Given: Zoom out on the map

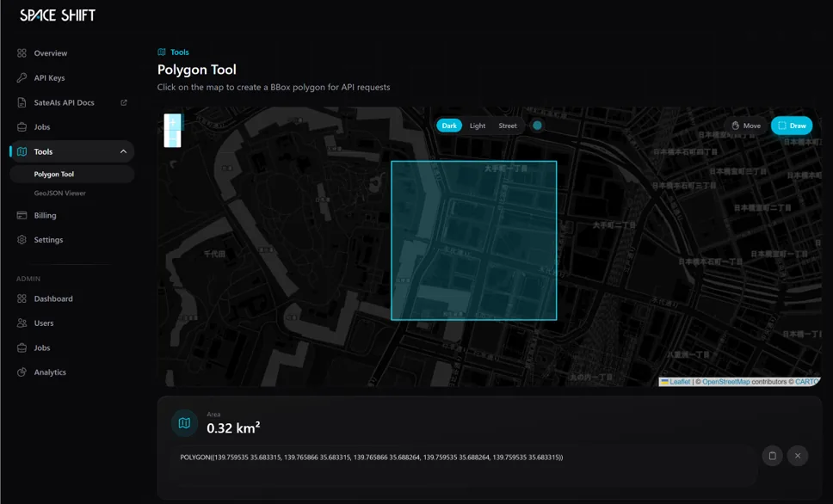Looking at the screenshot, I should (x=172, y=139).
